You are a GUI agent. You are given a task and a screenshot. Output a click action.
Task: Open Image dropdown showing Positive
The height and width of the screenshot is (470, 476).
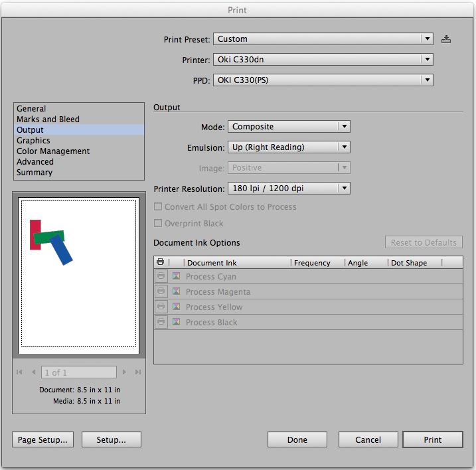(x=289, y=167)
